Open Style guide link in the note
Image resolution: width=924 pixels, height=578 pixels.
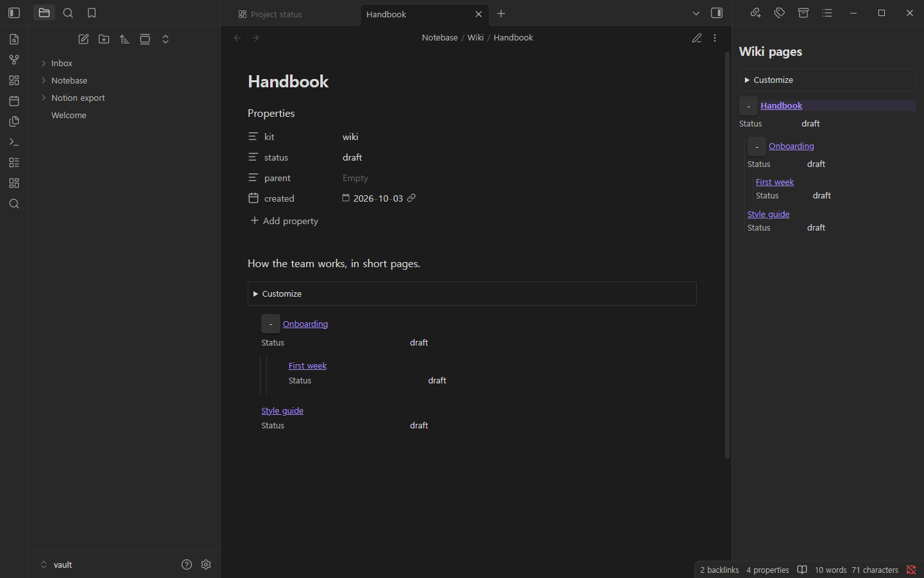(282, 410)
